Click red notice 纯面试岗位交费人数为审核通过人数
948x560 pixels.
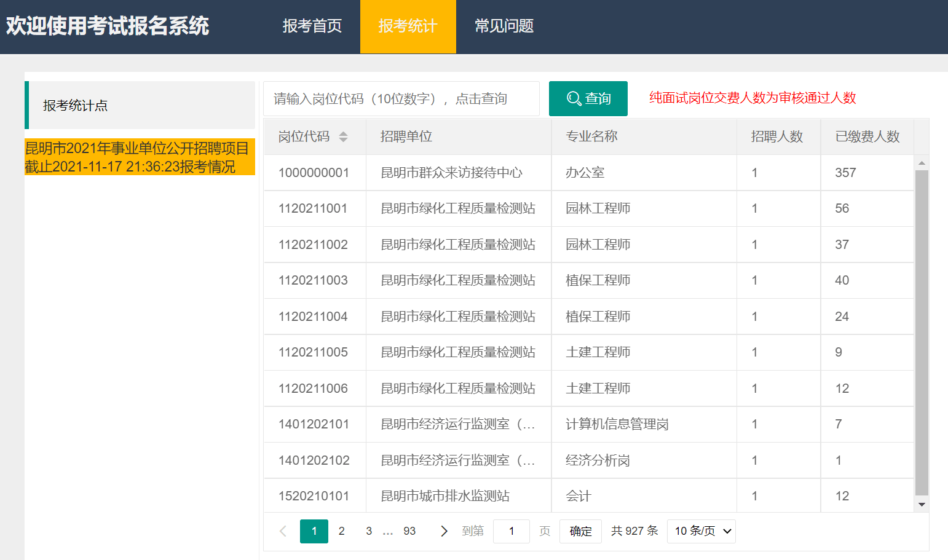(x=752, y=98)
